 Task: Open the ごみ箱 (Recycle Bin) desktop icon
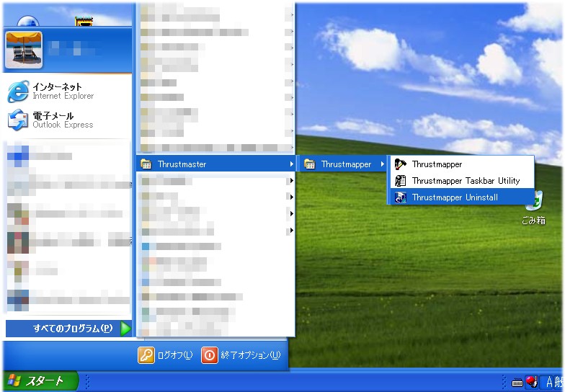(533, 208)
